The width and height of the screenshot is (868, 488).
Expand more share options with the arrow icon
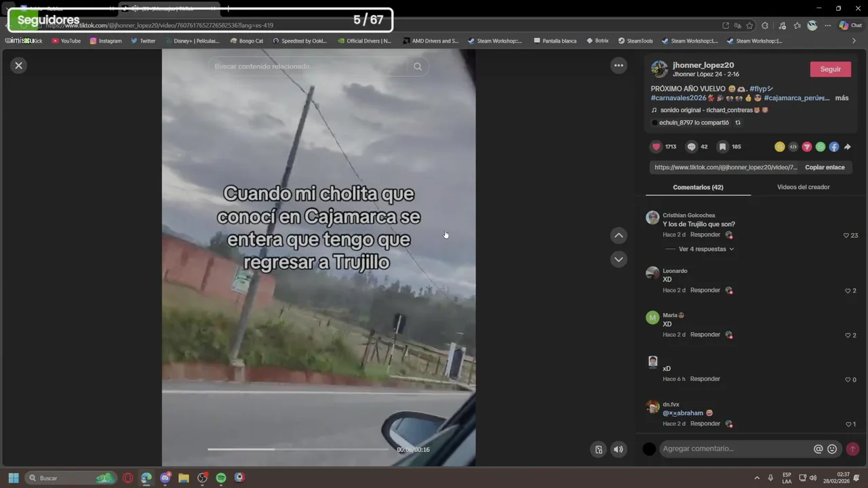click(848, 146)
